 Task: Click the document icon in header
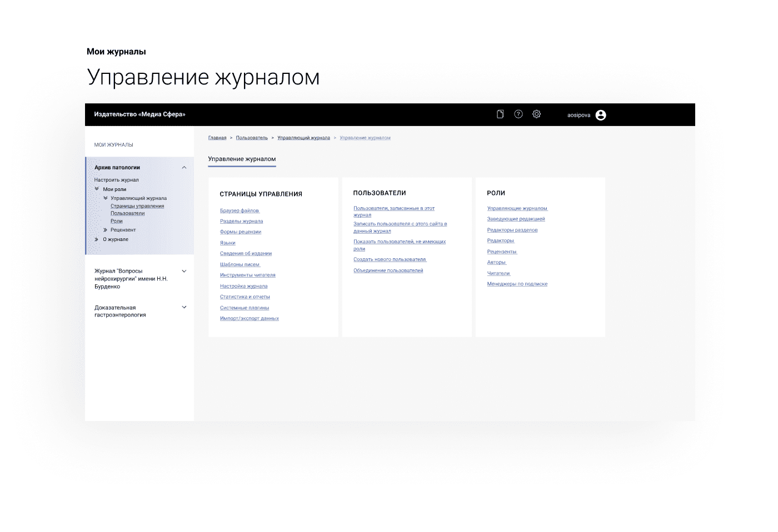point(500,114)
